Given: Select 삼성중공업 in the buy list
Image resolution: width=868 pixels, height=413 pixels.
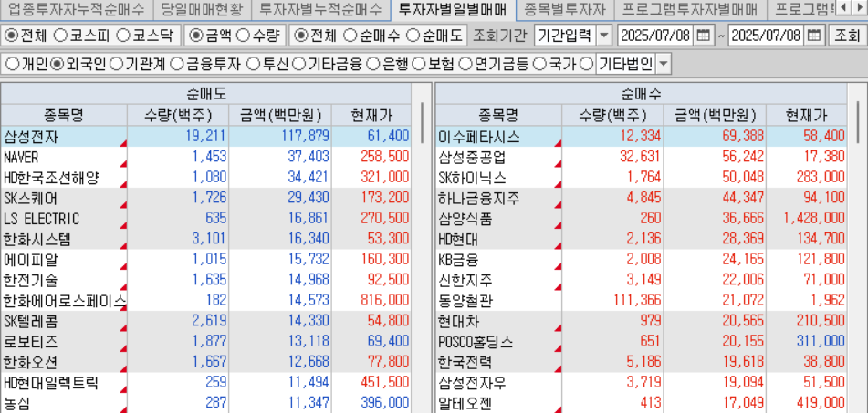Looking at the screenshot, I should [641, 157].
